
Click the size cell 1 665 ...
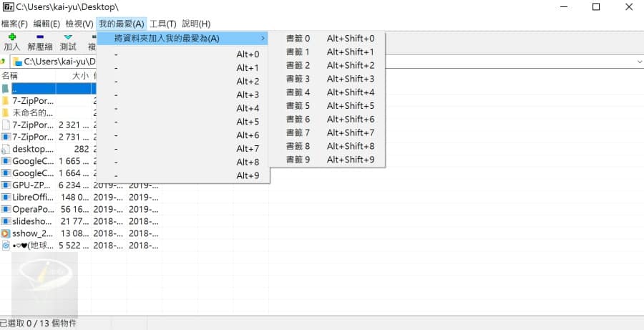(74, 161)
